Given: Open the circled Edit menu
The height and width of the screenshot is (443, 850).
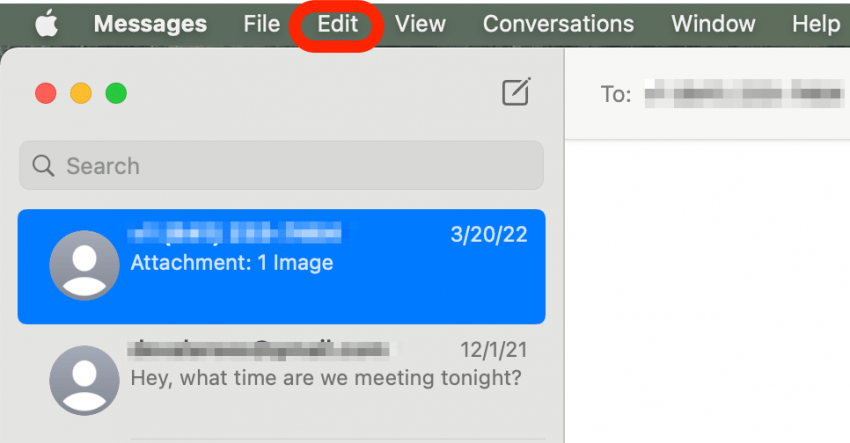Looking at the screenshot, I should point(337,24).
